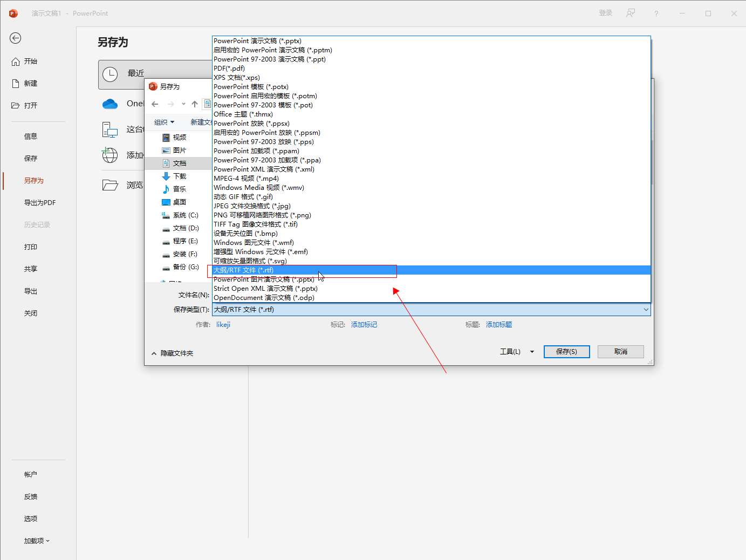
Task: Click the author link likeji
Action: pos(223,325)
